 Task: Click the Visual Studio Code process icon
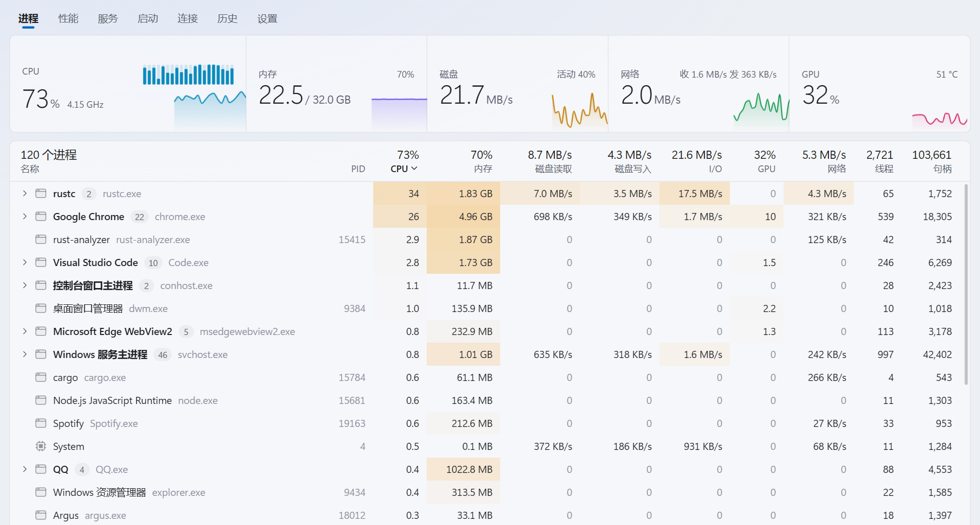(41, 262)
